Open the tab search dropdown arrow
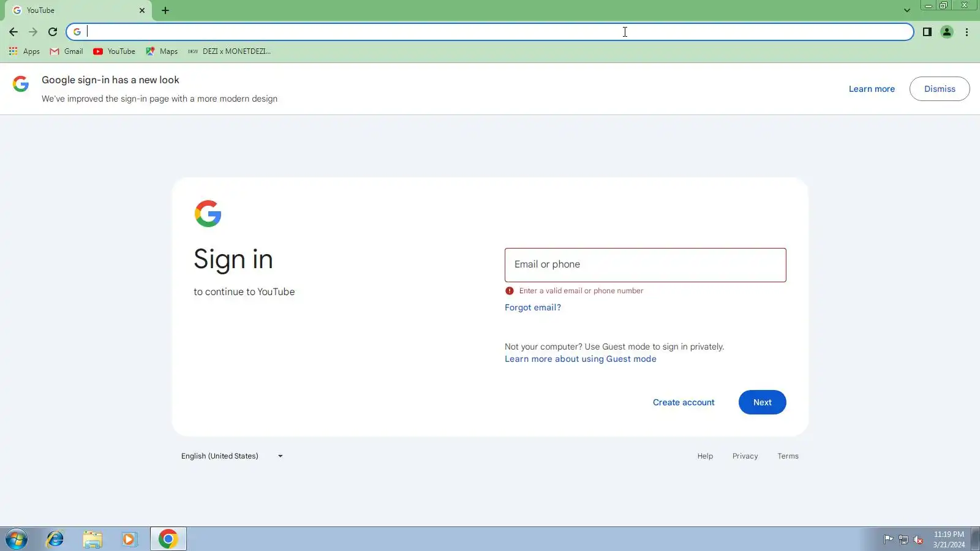 point(907,10)
